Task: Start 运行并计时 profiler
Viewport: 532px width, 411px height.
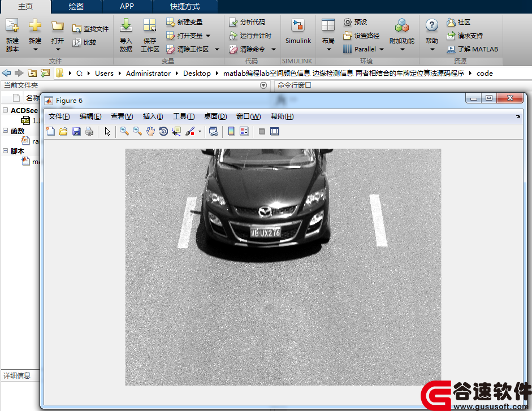Action: pos(250,36)
